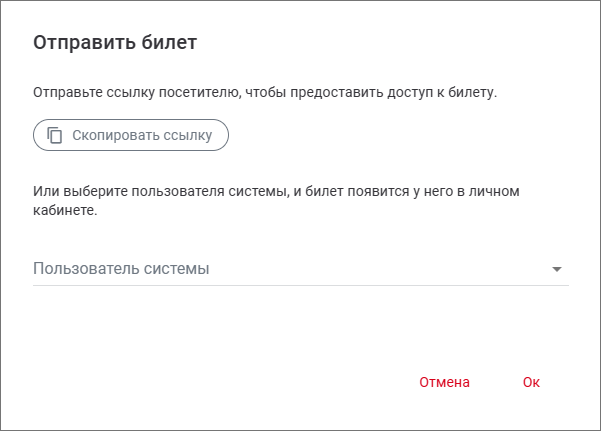The width and height of the screenshot is (601, 431).
Task: Click the word кабинете in the description
Action: 64,211
